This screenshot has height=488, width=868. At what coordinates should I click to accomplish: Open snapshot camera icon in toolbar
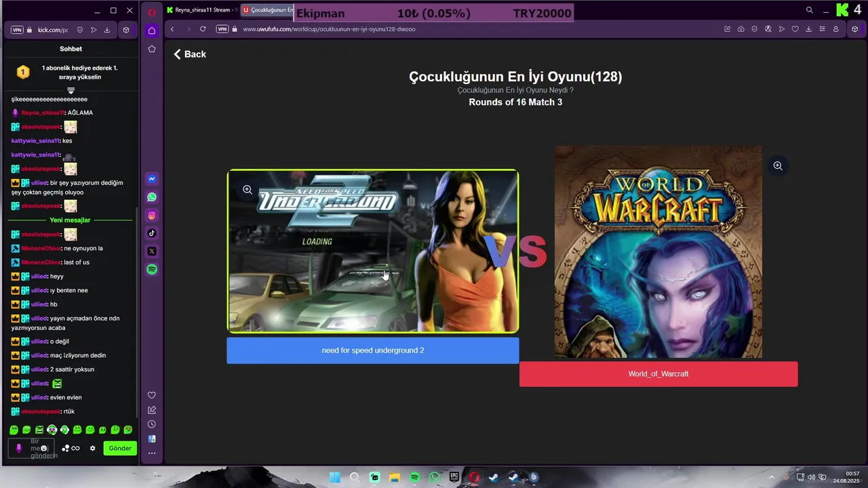pyautogui.click(x=741, y=29)
